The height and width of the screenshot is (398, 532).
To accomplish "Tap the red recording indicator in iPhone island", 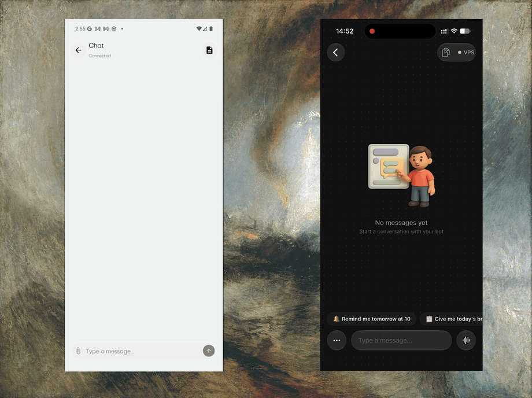I will 372,31.
